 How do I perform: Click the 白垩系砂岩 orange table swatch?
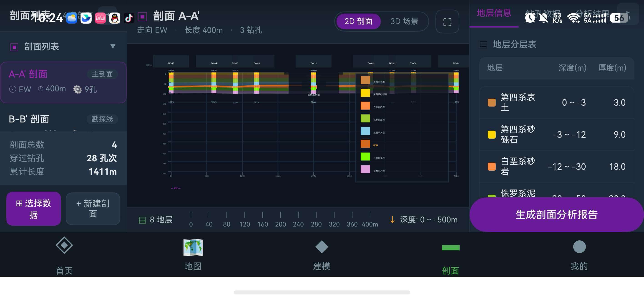click(491, 167)
